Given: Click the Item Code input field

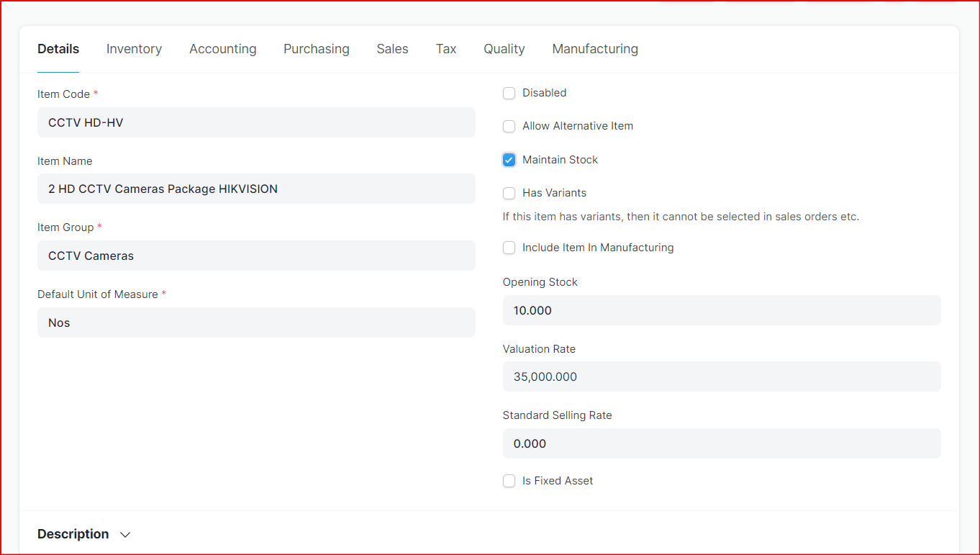Looking at the screenshot, I should click(x=256, y=122).
